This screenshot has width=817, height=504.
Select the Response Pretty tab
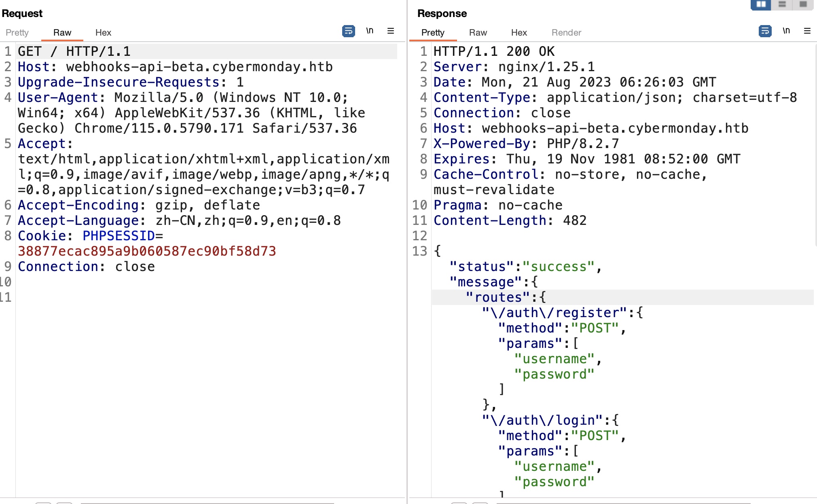tap(433, 32)
